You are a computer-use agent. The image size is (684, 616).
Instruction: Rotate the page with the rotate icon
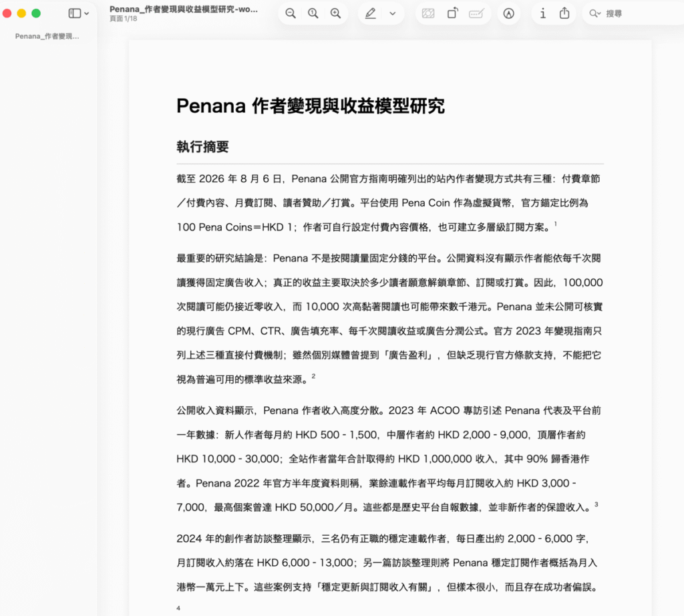pyautogui.click(x=453, y=13)
